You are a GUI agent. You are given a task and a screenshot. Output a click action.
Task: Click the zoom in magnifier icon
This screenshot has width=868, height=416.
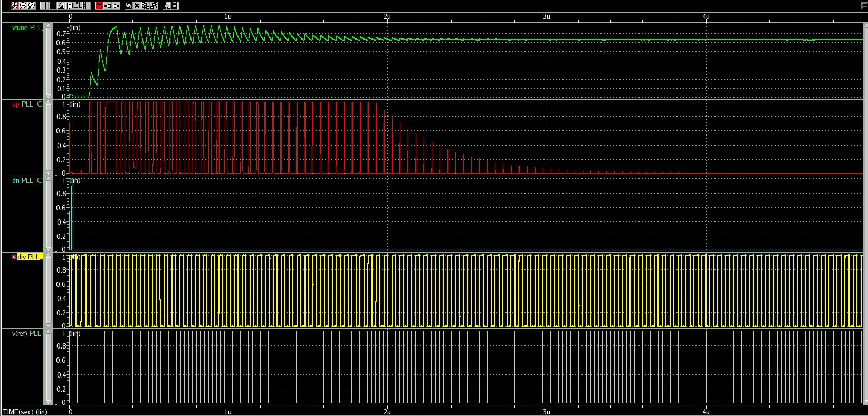click(15, 6)
